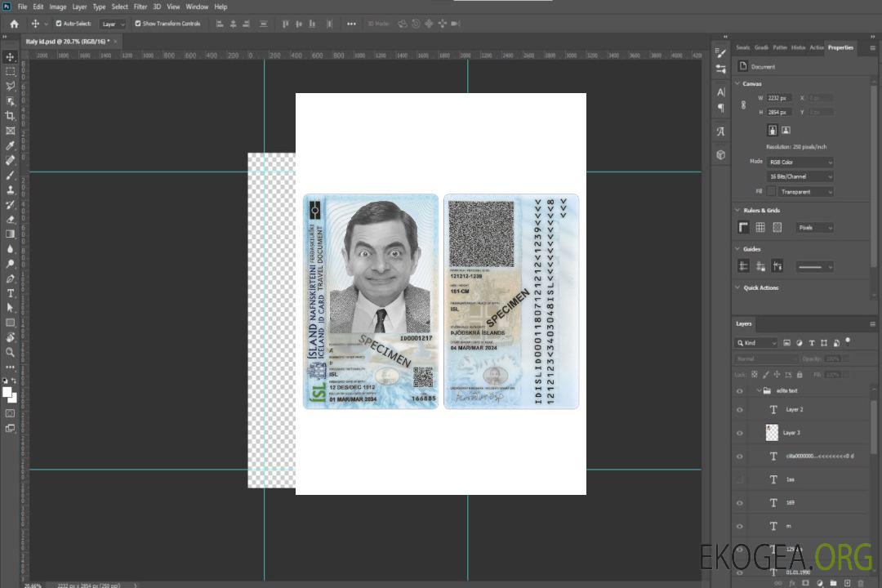This screenshot has width=882, height=588.
Task: Select the Crop tool
Action: (x=11, y=116)
